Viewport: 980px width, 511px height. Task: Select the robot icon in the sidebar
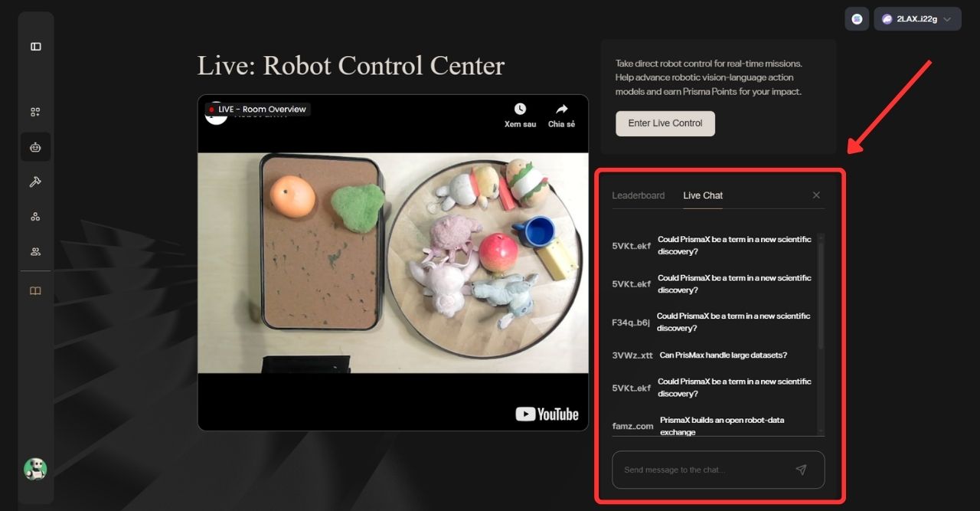click(35, 147)
